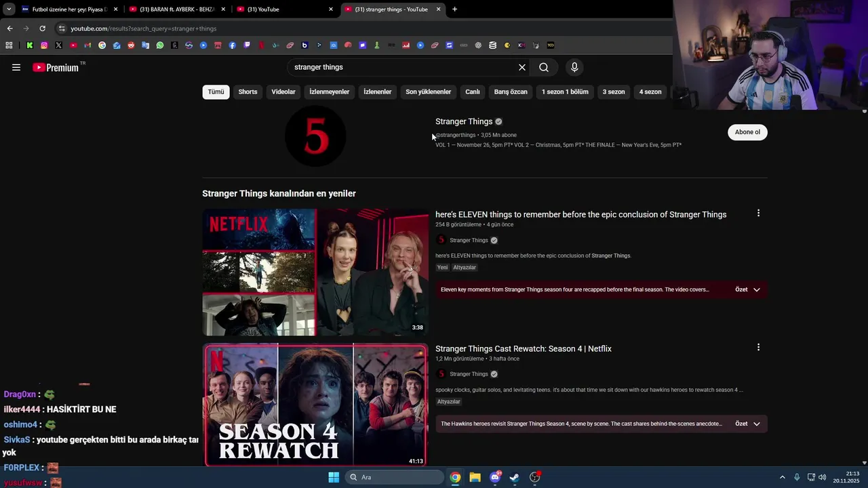Select the Barış özcan filter chip
This screenshot has width=868, height=488.
(511, 91)
